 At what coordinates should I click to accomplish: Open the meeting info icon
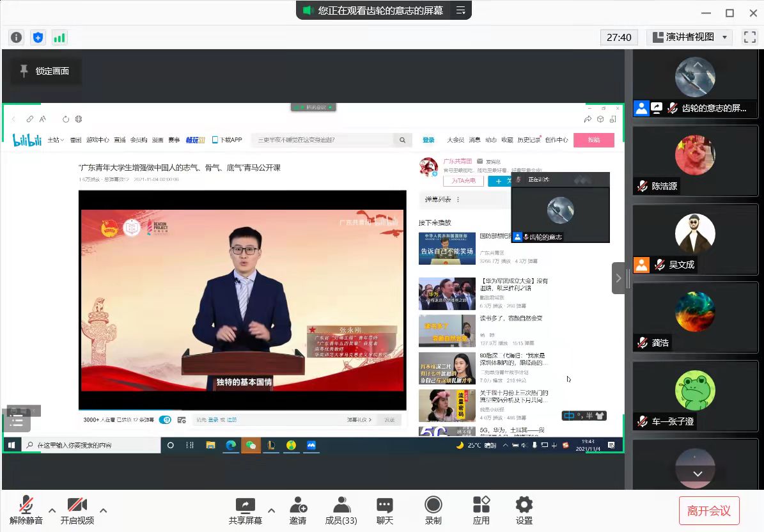coord(17,38)
